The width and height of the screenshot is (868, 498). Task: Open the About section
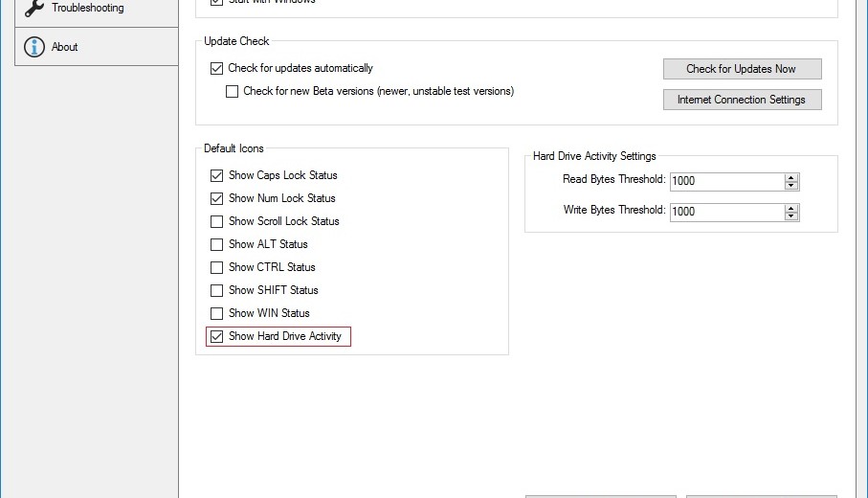point(65,47)
